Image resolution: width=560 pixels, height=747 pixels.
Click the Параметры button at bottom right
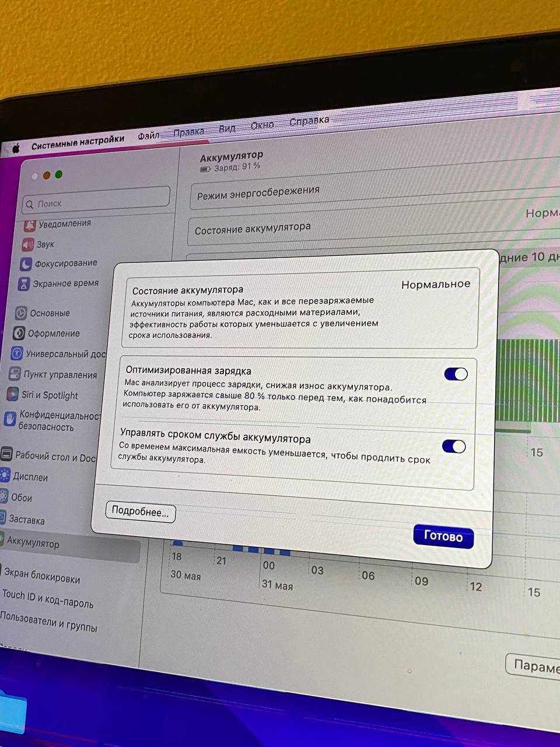(533, 666)
